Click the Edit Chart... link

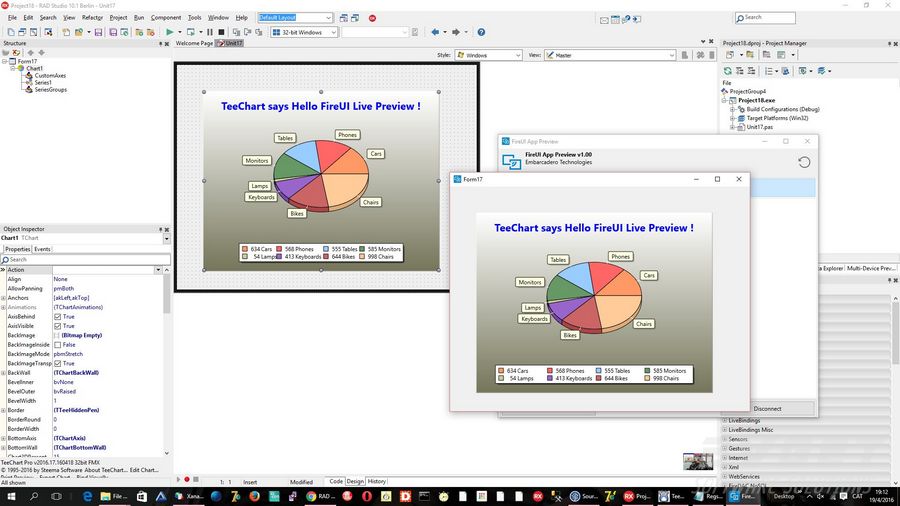pos(144,470)
